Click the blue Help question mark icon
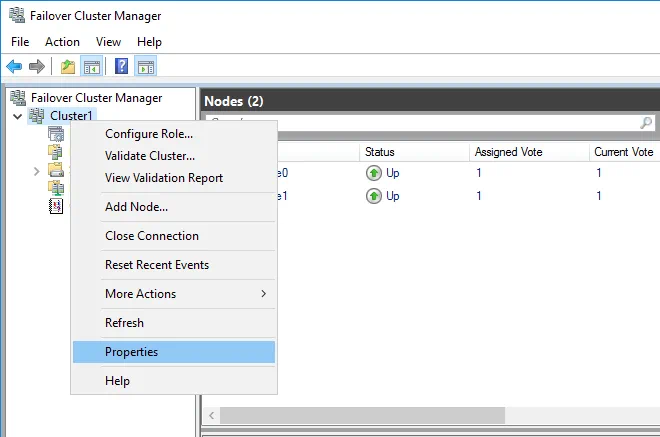 coord(121,67)
